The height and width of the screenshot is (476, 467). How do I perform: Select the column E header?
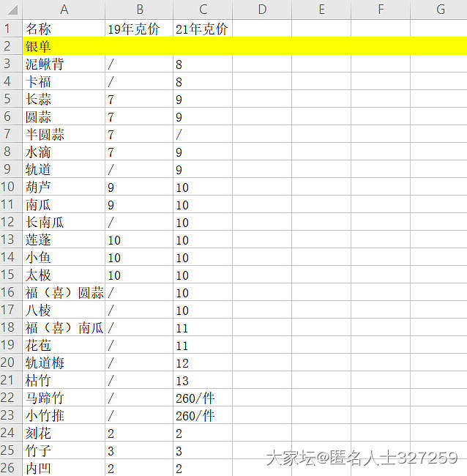pyautogui.click(x=321, y=10)
